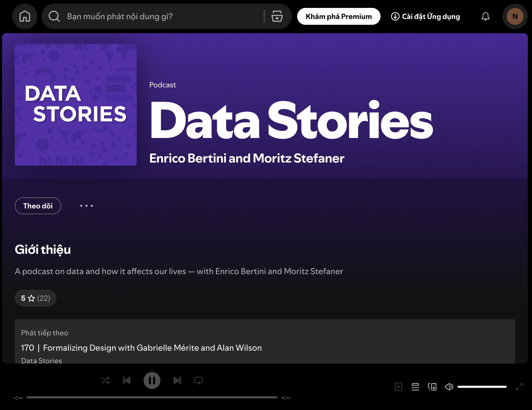This screenshot has width=532, height=410.
Task: Click the Podcast label above the title
Action: click(163, 85)
